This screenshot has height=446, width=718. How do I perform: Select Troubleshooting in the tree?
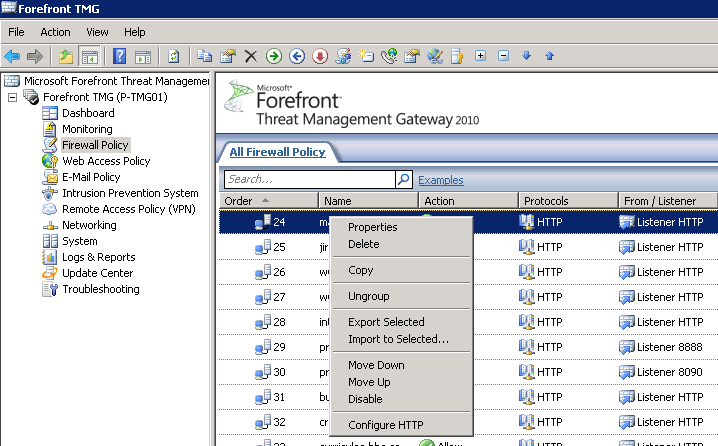101,289
